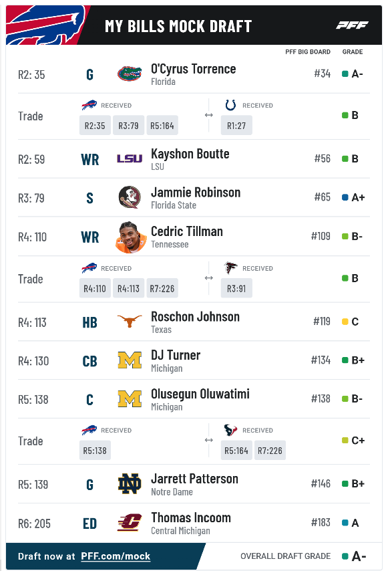Click the Falcons logo in trade row
This screenshot has height=579, width=392.
(x=230, y=267)
